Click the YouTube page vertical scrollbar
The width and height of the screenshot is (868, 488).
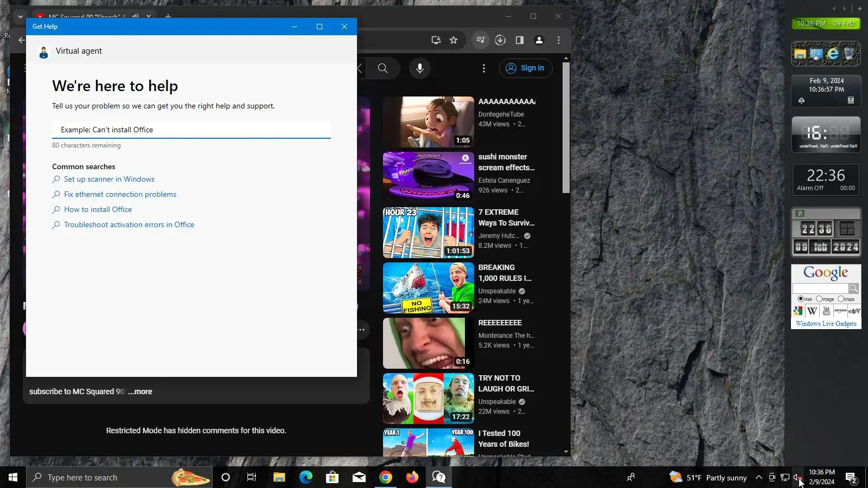[x=566, y=127]
